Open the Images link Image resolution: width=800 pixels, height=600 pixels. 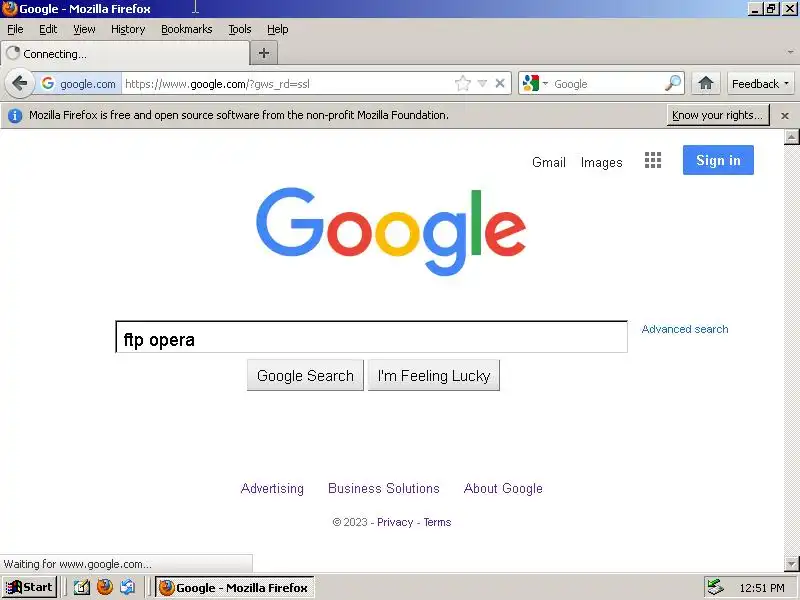click(601, 162)
